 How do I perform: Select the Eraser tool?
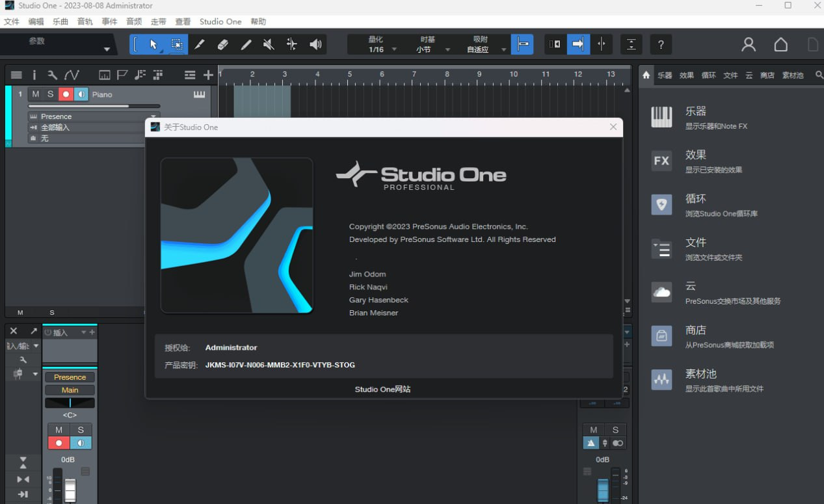tap(223, 44)
